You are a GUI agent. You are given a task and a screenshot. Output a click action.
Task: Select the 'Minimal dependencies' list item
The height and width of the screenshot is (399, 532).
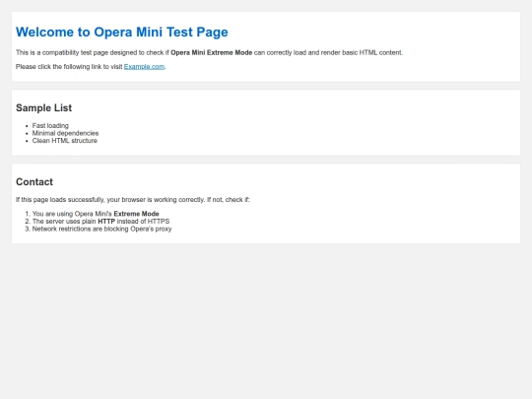65,133
